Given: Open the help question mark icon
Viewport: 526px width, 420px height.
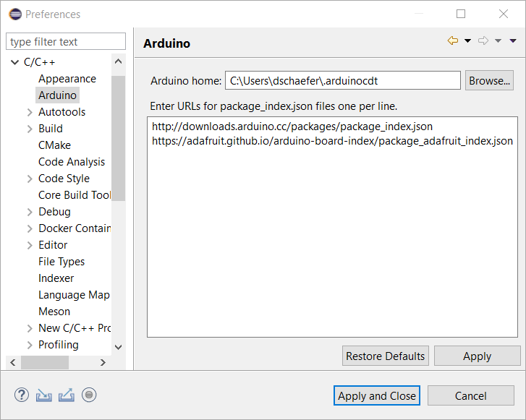Looking at the screenshot, I should tap(22, 395).
